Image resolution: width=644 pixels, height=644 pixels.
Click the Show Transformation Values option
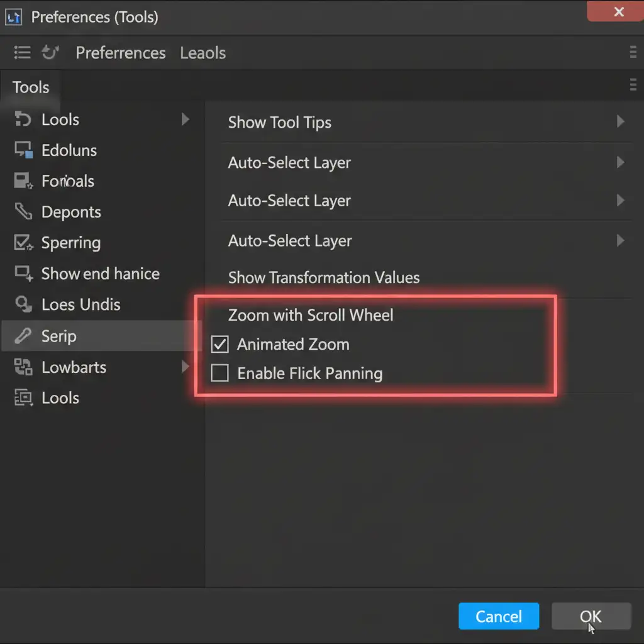(323, 277)
